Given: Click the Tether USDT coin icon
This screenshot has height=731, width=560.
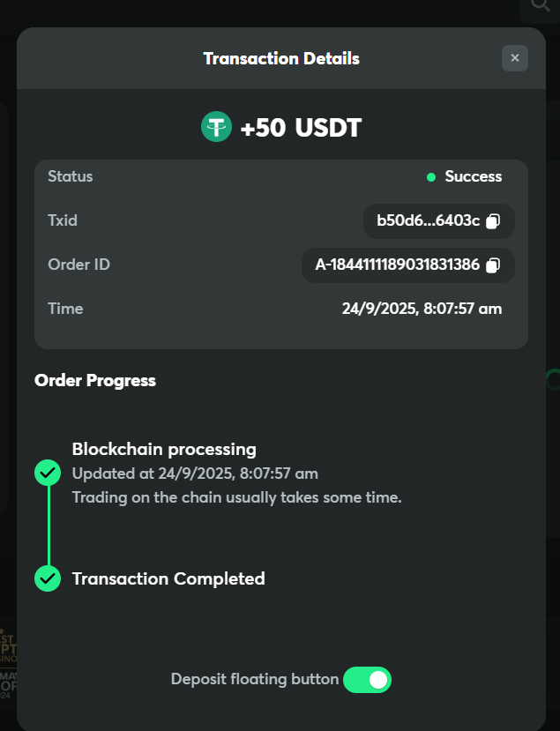Looking at the screenshot, I should [216, 128].
